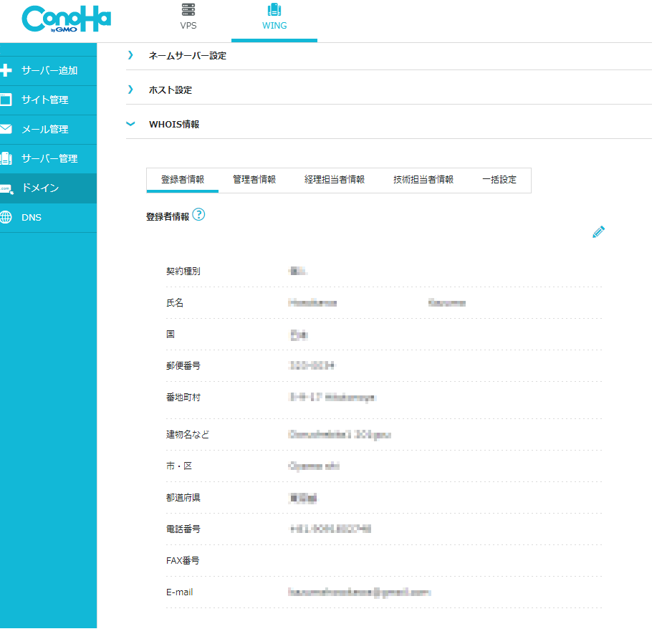Image resolution: width=662 pixels, height=644 pixels.
Task: Click the VPS server icon
Action: (188, 10)
